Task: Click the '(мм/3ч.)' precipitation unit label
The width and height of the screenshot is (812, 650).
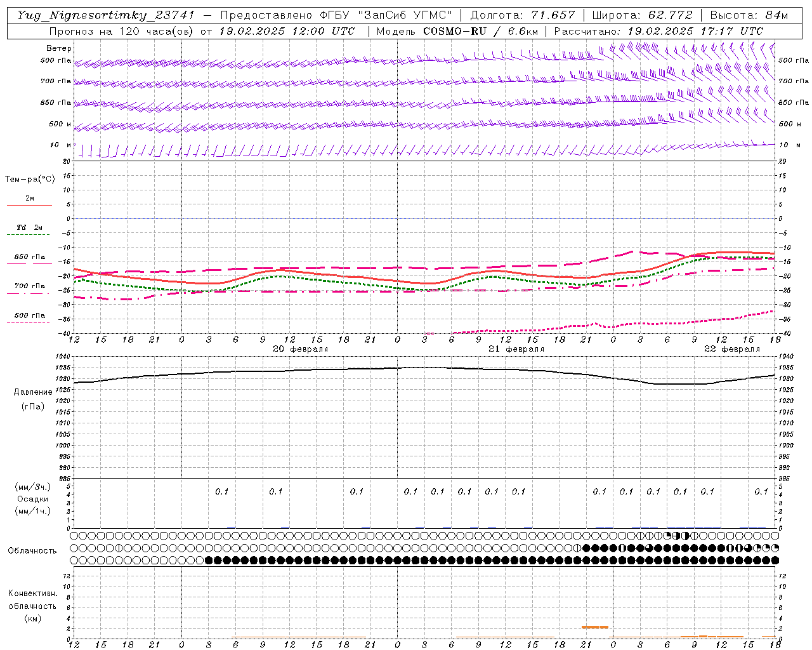Action: click(x=33, y=487)
